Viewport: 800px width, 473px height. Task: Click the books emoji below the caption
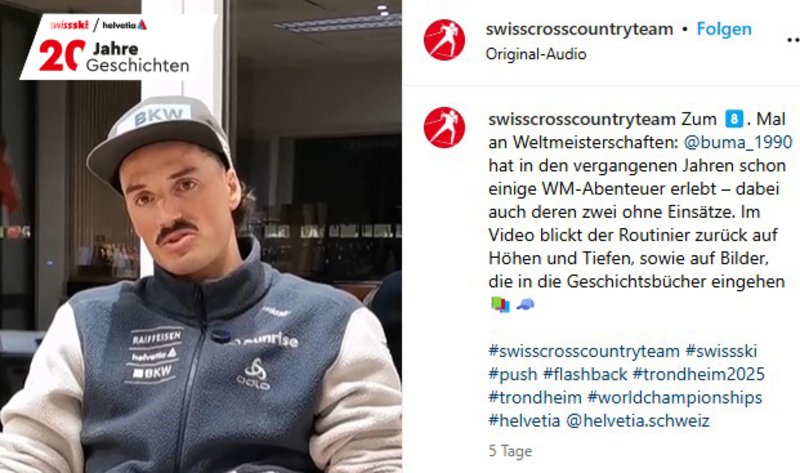(x=500, y=304)
